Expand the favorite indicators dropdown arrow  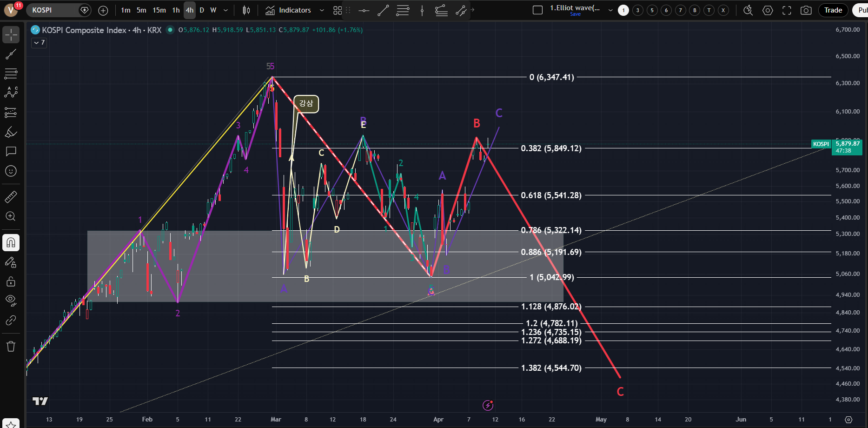[x=322, y=10]
